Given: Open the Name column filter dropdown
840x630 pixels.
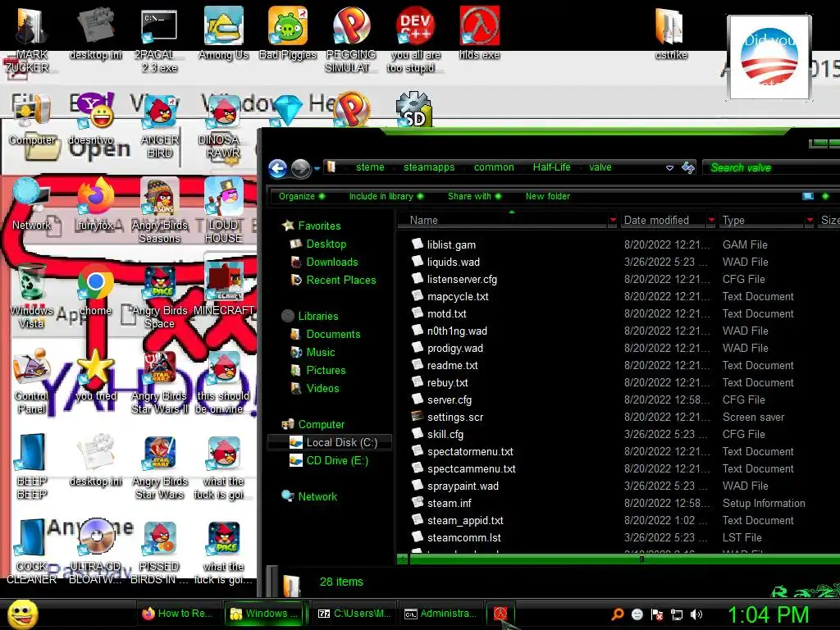Looking at the screenshot, I should (x=612, y=220).
